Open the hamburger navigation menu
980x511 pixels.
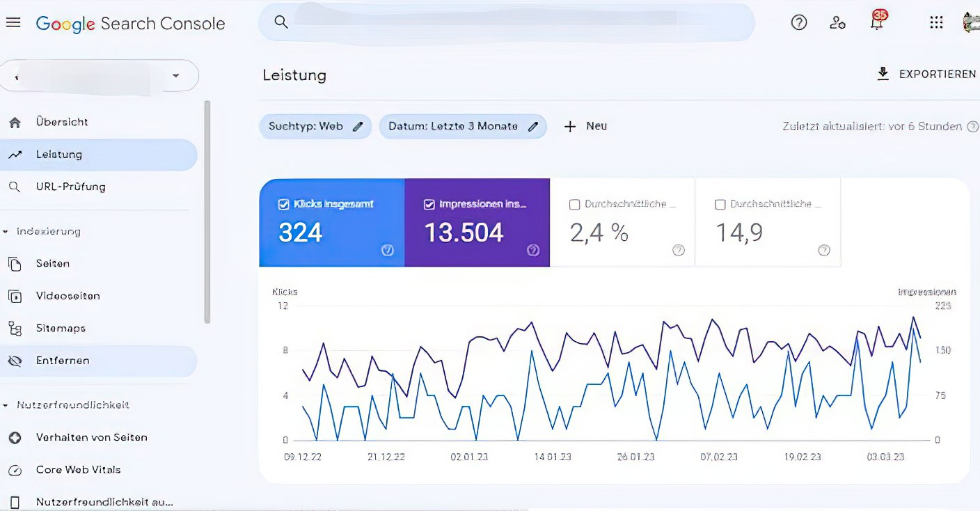13,22
